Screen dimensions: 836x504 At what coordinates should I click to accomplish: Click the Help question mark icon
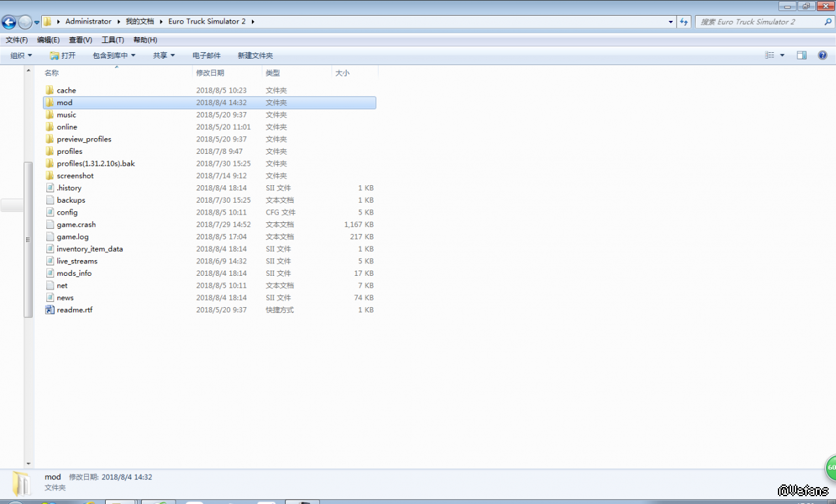822,55
